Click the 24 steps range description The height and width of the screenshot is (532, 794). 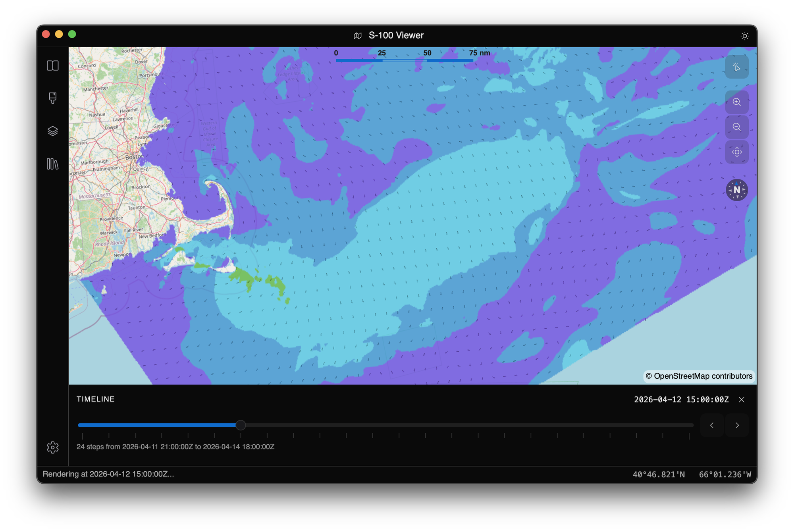point(175,447)
